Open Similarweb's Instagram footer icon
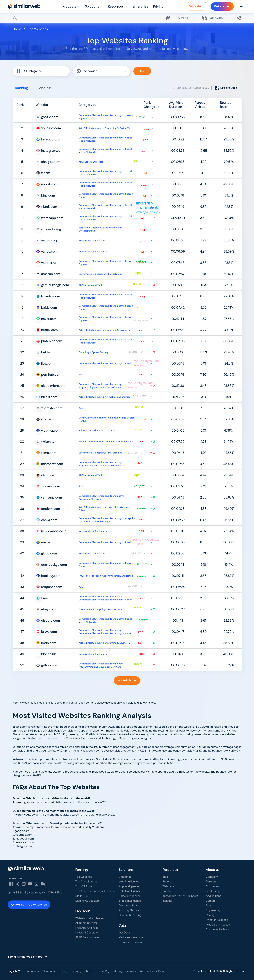This screenshot has height=980, width=254. coord(36,884)
